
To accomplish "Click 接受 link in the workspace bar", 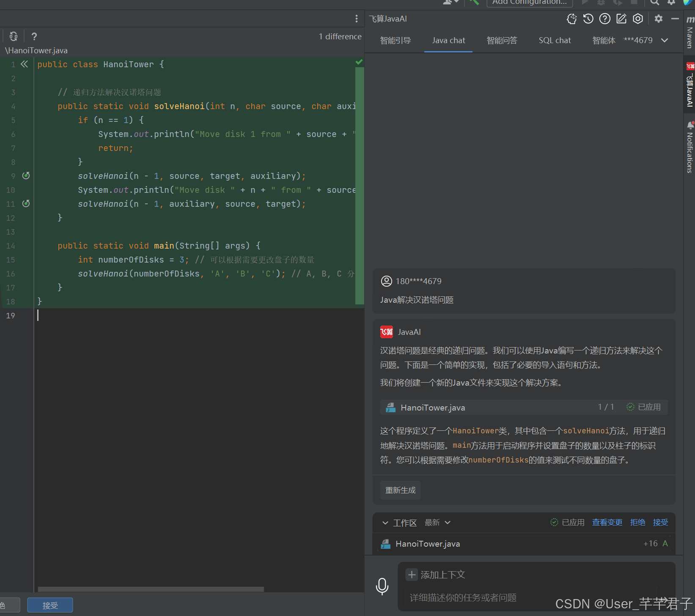I will coord(660,523).
